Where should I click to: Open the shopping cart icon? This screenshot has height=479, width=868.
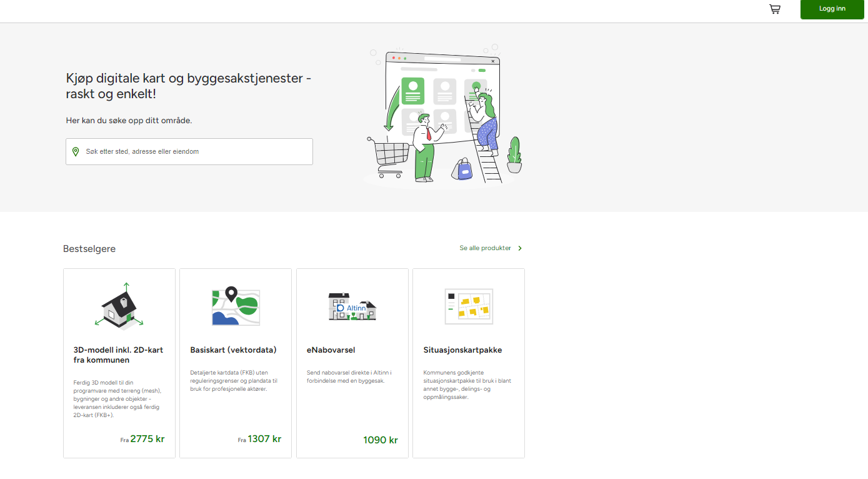[774, 9]
